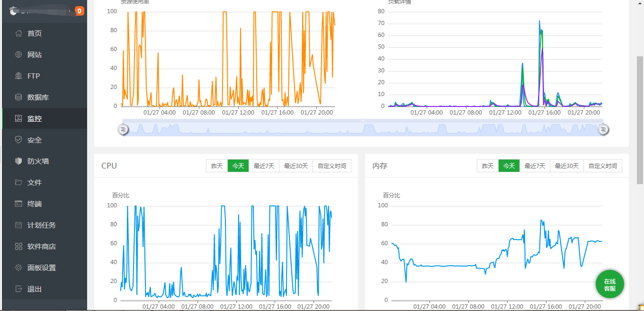Click the terminal icon beside 终端
The image size is (644, 311).
point(18,204)
